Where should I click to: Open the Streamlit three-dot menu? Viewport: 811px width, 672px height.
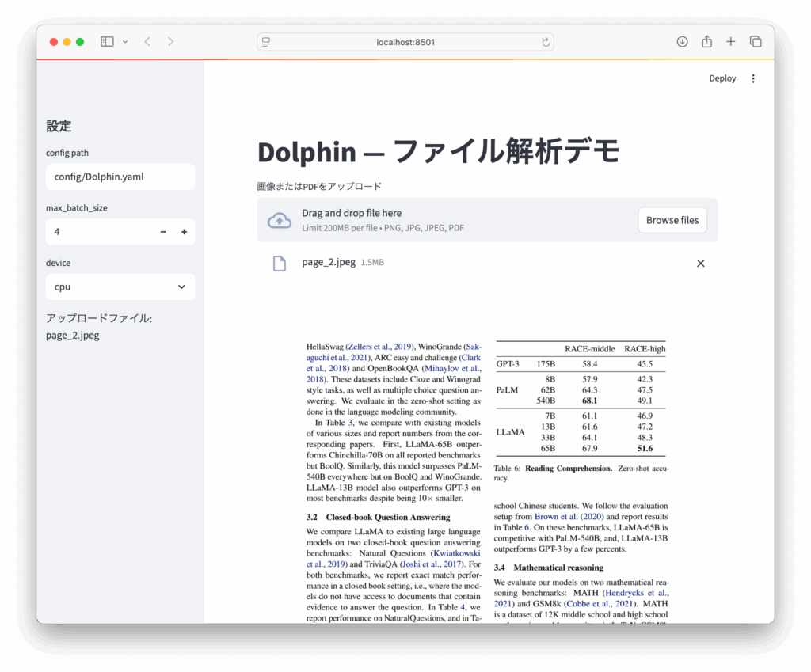point(753,78)
